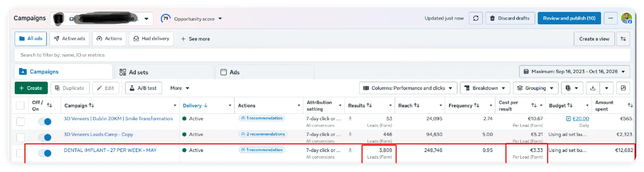Open the profile avatar menu
This screenshot has height=172, width=644.
tap(626, 18)
